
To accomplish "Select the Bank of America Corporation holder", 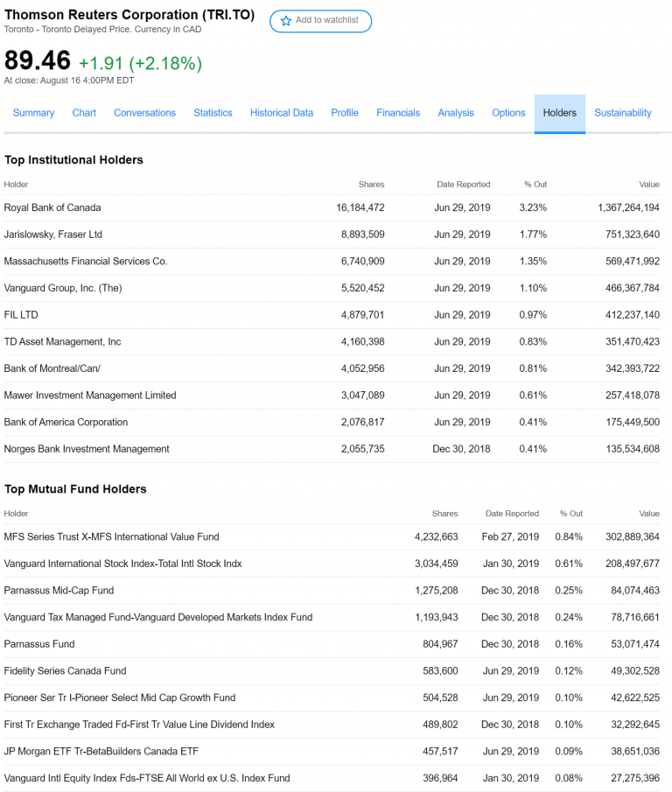I will (66, 422).
